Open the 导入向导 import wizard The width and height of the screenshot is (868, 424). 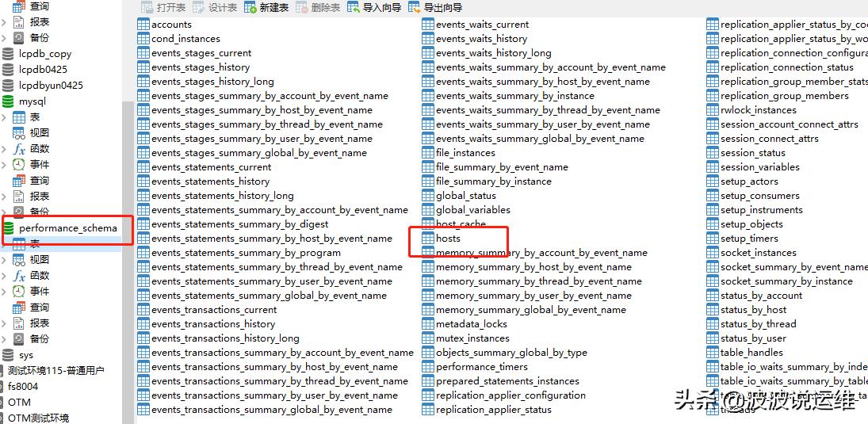(374, 8)
